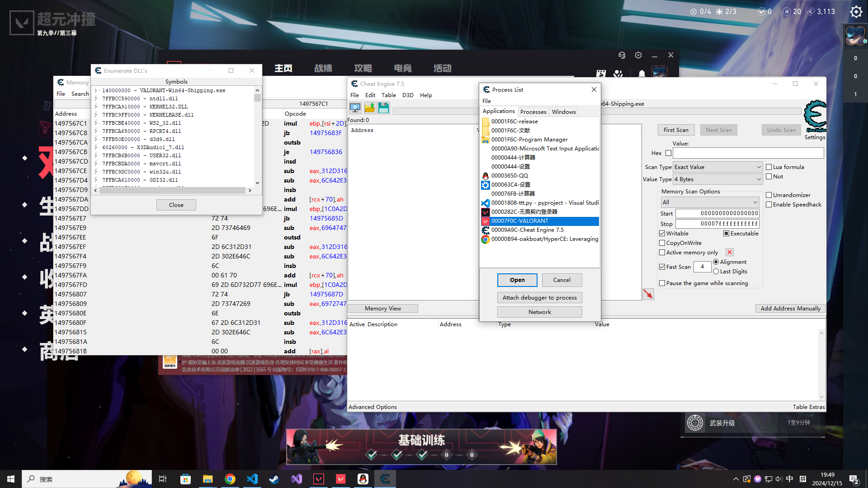Toggle Writable checkbox
This screenshot has height=488, width=868.
(662, 234)
